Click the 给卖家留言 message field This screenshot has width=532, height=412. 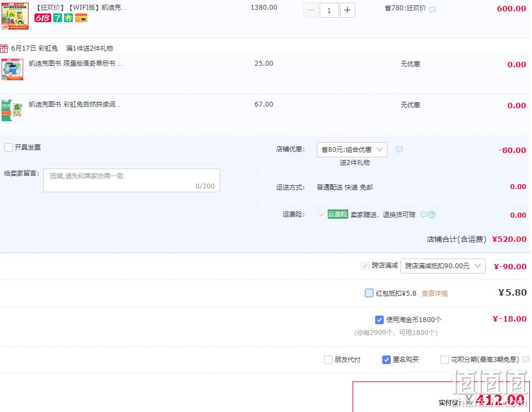click(x=132, y=180)
